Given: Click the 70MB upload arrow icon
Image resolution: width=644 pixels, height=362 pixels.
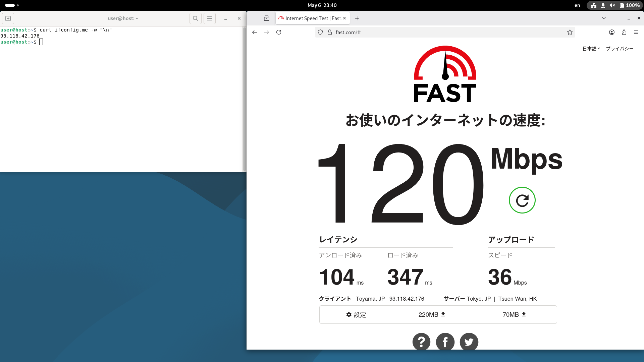Looking at the screenshot, I should point(524,314).
